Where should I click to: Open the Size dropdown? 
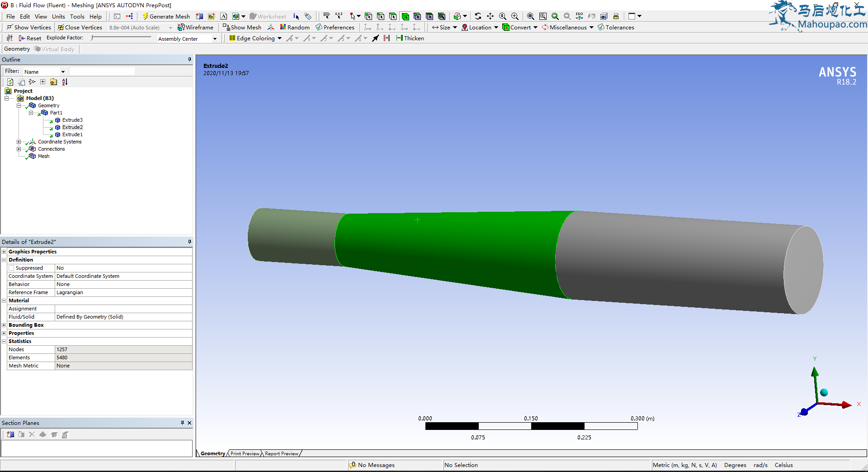pos(444,27)
